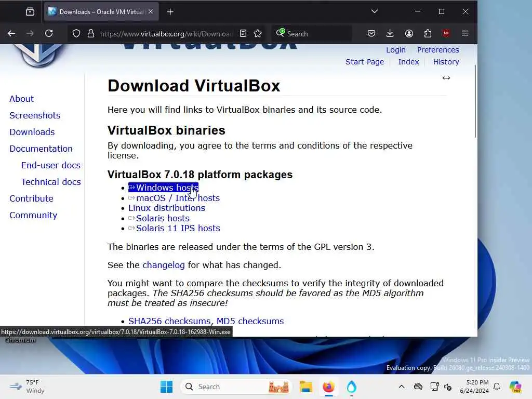Image resolution: width=532 pixels, height=399 pixels.
Task: Click the Solaris 11 IPS hosts link
Action: [x=174, y=229]
